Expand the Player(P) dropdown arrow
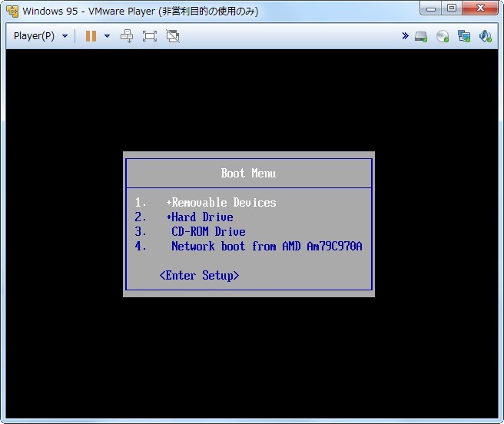The height and width of the screenshot is (424, 504). 65,36
